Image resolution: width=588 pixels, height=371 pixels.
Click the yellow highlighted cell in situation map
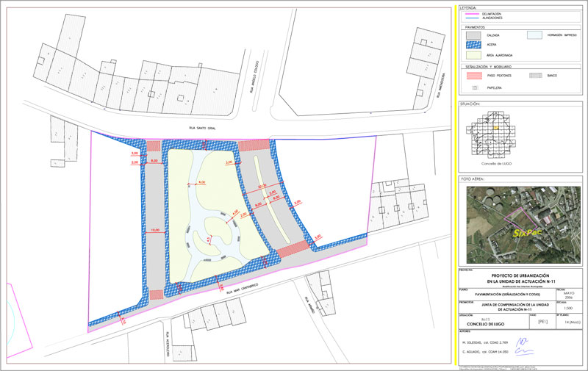[x=496, y=127]
